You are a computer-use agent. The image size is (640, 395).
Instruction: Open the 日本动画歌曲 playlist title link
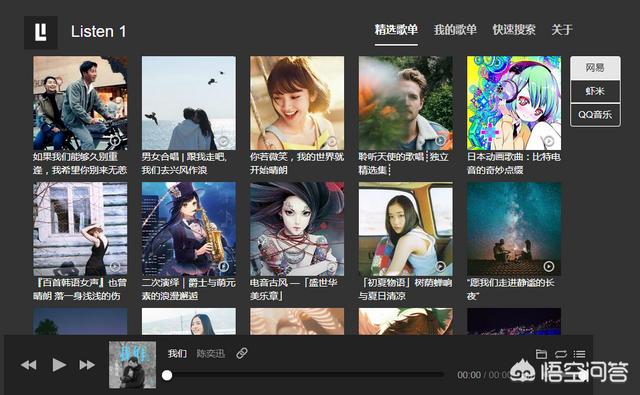(514, 163)
